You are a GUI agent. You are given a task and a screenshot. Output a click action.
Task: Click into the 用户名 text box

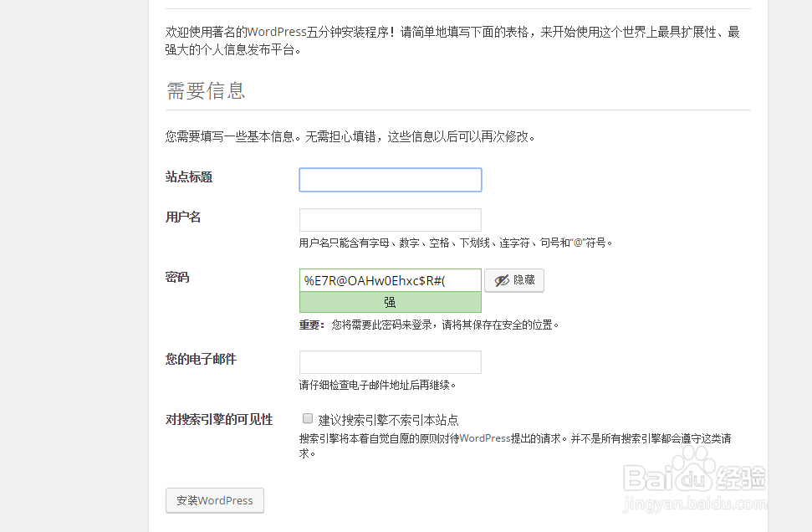coord(391,220)
